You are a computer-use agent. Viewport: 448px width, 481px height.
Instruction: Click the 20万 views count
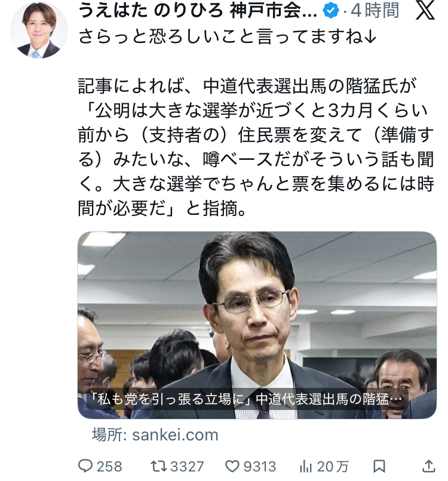[x=333, y=467]
